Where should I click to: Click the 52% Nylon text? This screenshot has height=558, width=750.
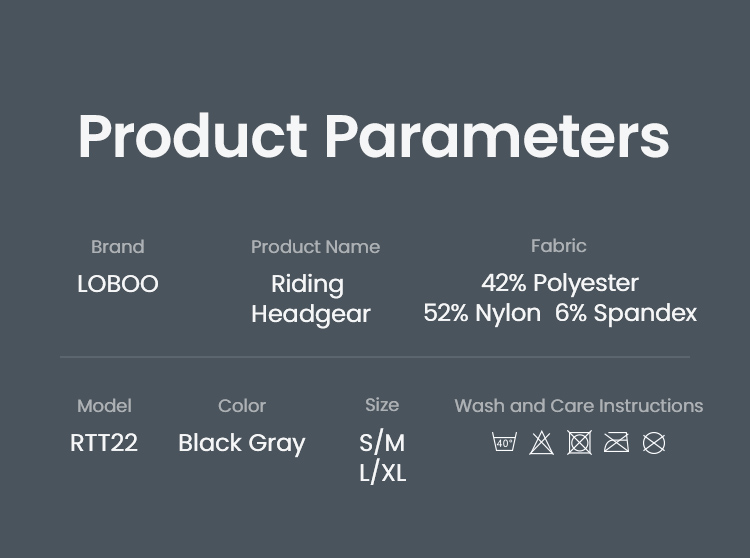(482, 313)
